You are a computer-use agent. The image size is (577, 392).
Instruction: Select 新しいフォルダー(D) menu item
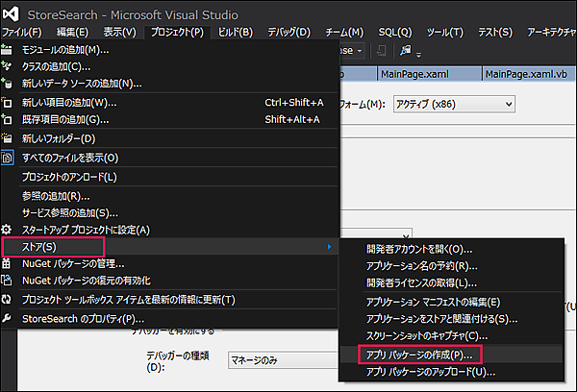169,138
